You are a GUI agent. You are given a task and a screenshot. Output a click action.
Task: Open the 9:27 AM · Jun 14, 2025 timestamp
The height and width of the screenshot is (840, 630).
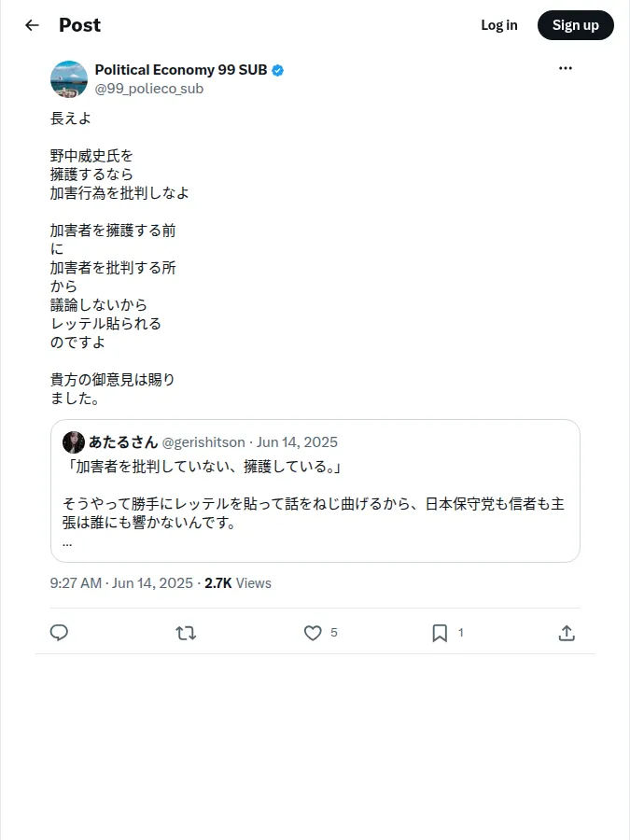pyautogui.click(x=121, y=582)
